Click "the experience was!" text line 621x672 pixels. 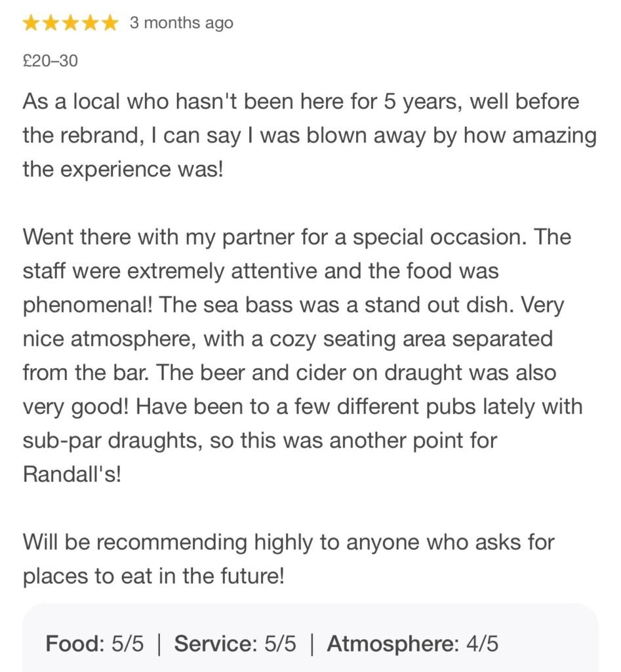(123, 169)
